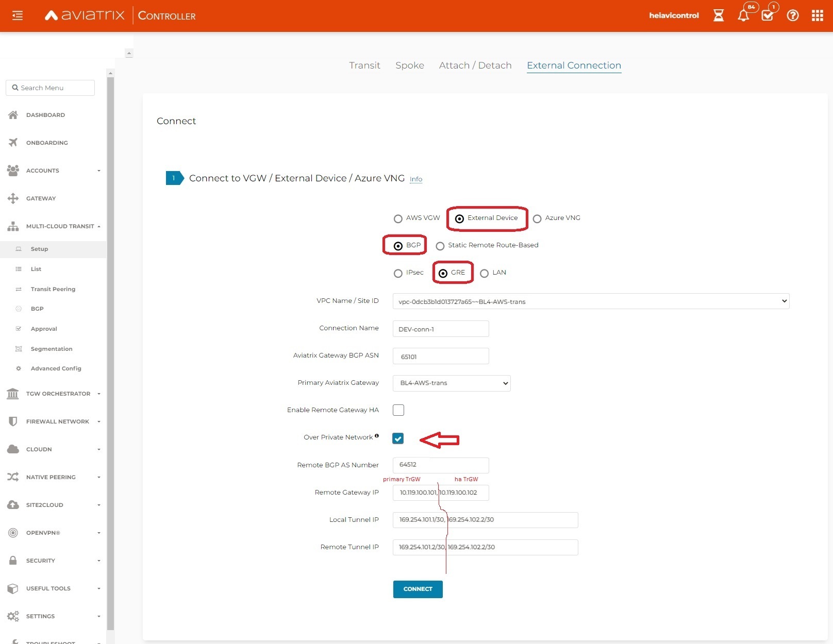Open the Setup submenu item

coord(54,249)
